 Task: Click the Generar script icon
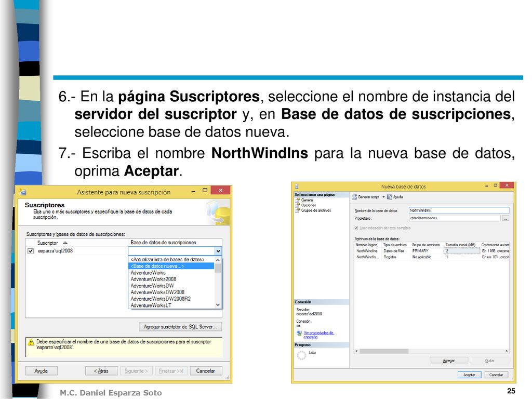[x=354, y=197]
